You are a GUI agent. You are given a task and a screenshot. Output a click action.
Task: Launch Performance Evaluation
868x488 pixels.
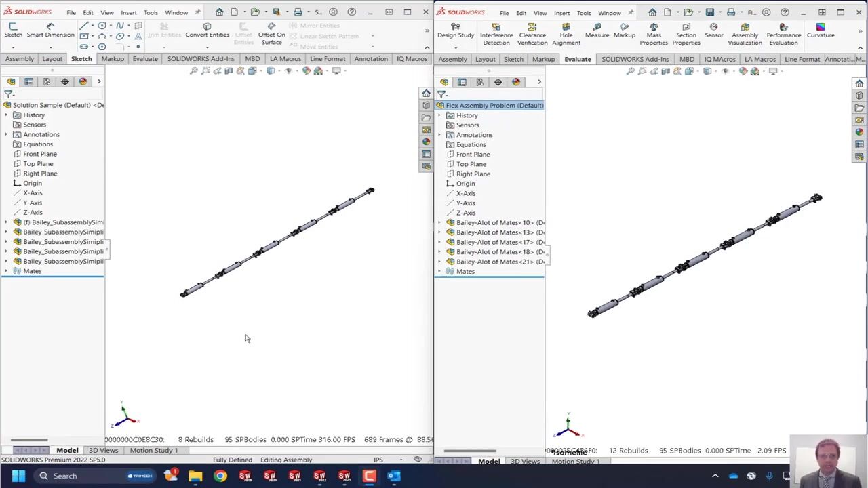pyautogui.click(x=783, y=35)
